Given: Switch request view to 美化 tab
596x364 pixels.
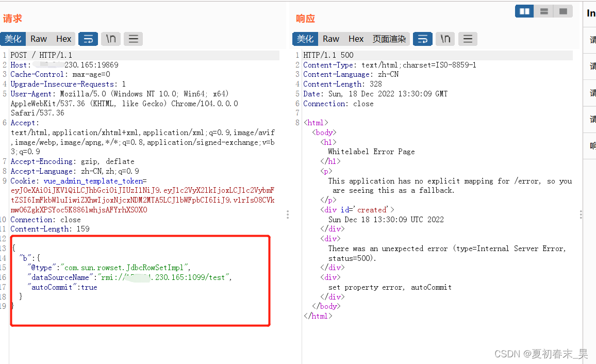Looking at the screenshot, I should pos(13,39).
